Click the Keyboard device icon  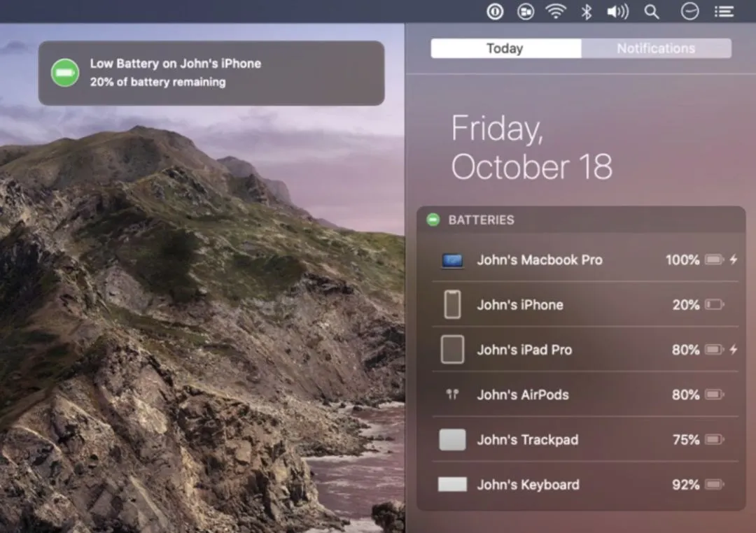coord(452,484)
